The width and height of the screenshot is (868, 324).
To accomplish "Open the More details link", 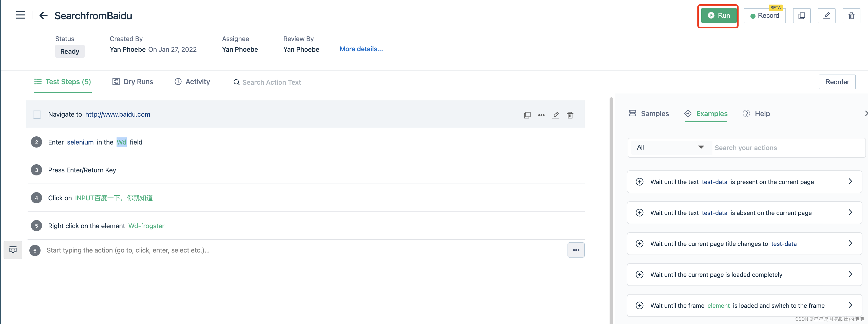I will (x=361, y=49).
